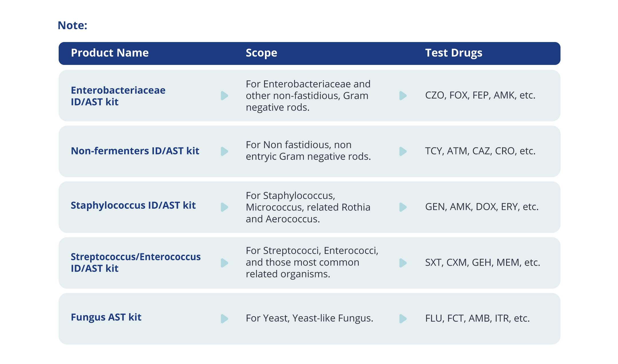The width and height of the screenshot is (618, 364).
Task: Open the Non-fermenters ID/AST kit entry
Action: pos(135,151)
